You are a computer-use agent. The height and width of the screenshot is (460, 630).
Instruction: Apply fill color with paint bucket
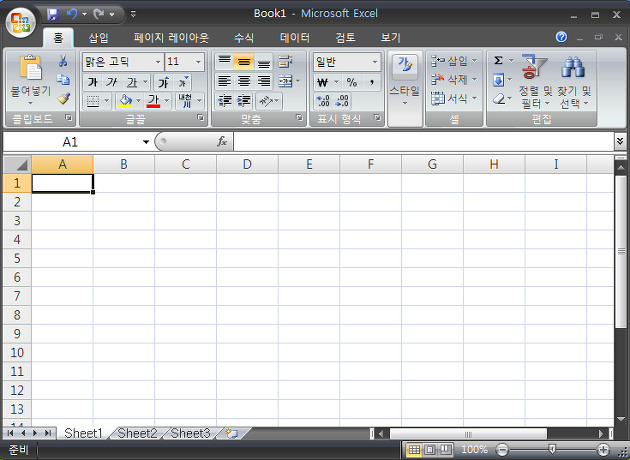pyautogui.click(x=125, y=101)
